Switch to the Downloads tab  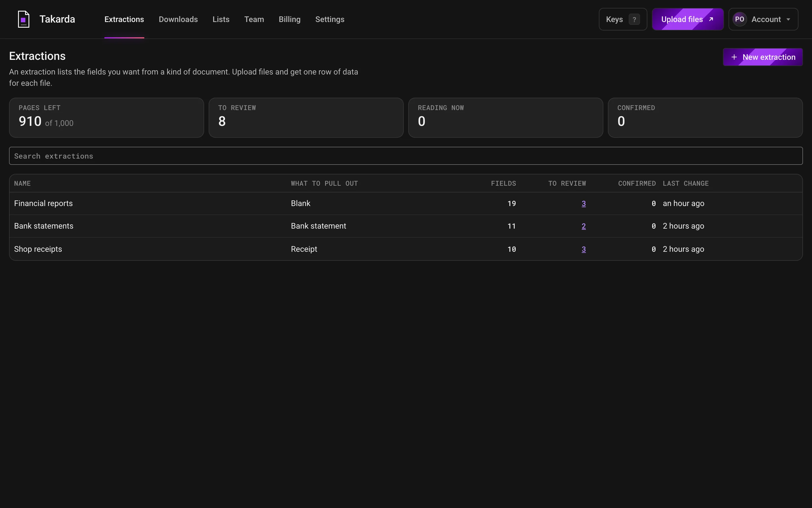point(178,19)
